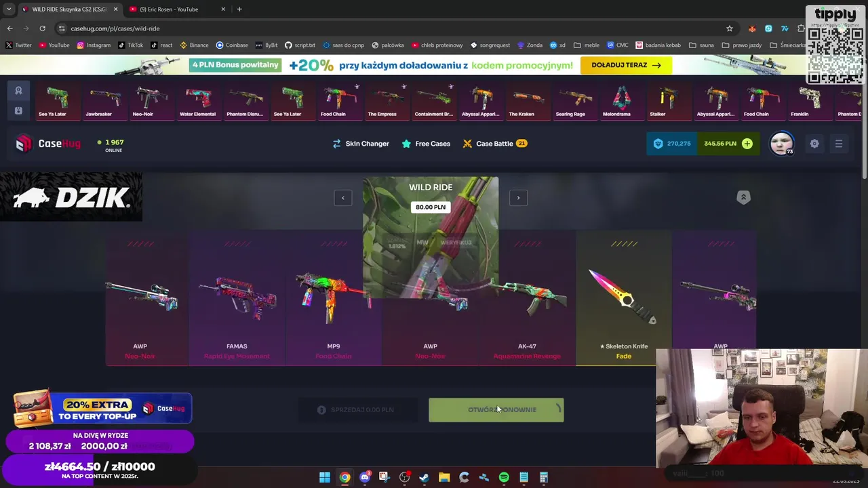Open the ByBit bookmark

pyautogui.click(x=266, y=45)
